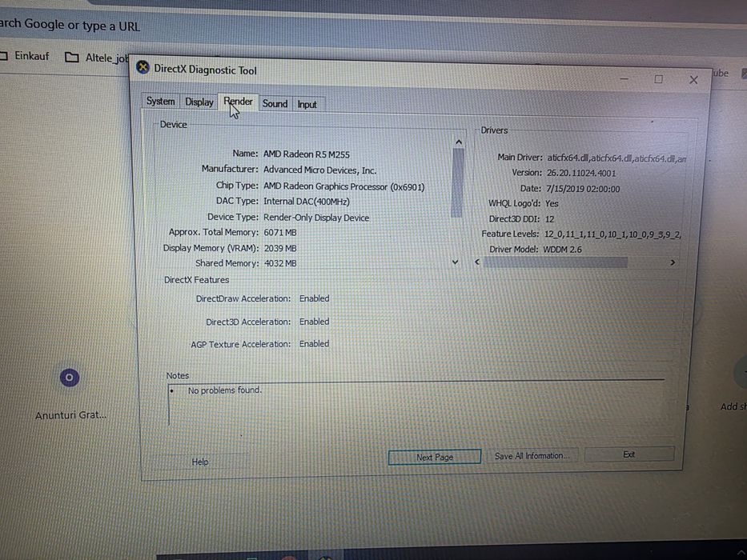Open the Einkauf bookmark folder
This screenshot has width=747, height=560.
[x=25, y=56]
